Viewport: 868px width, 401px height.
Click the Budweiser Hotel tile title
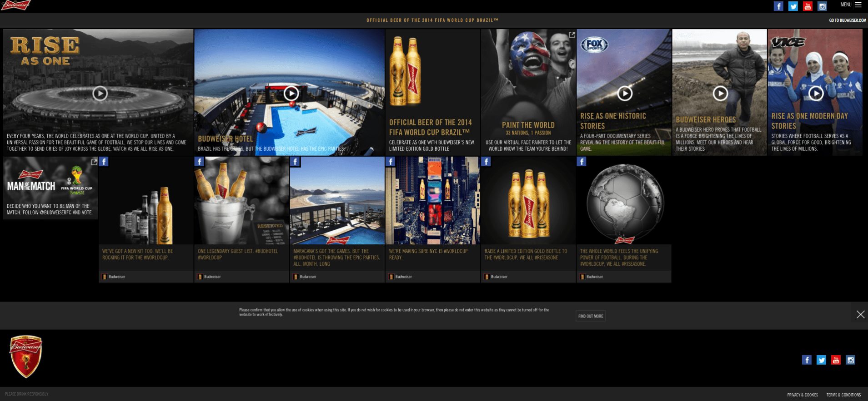click(225, 139)
